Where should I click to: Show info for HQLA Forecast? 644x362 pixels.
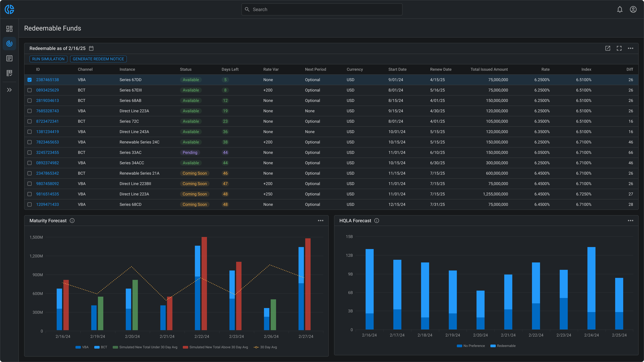pos(377,221)
